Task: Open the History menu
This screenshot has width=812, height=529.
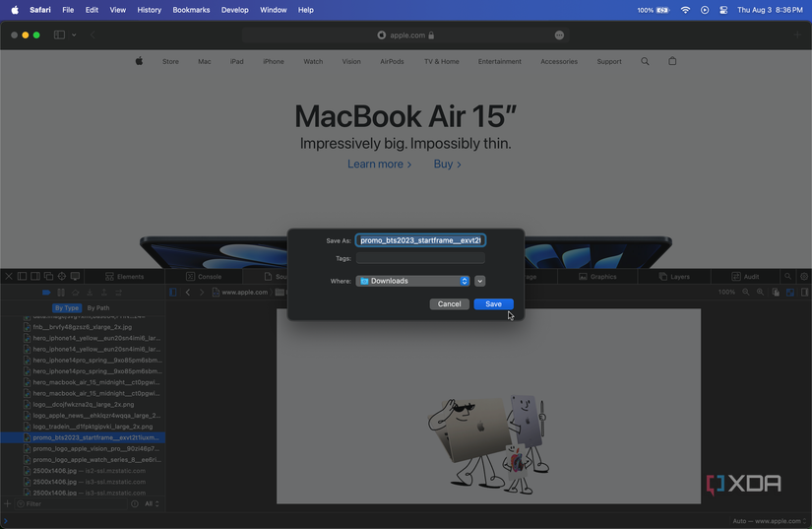Action: tap(150, 10)
